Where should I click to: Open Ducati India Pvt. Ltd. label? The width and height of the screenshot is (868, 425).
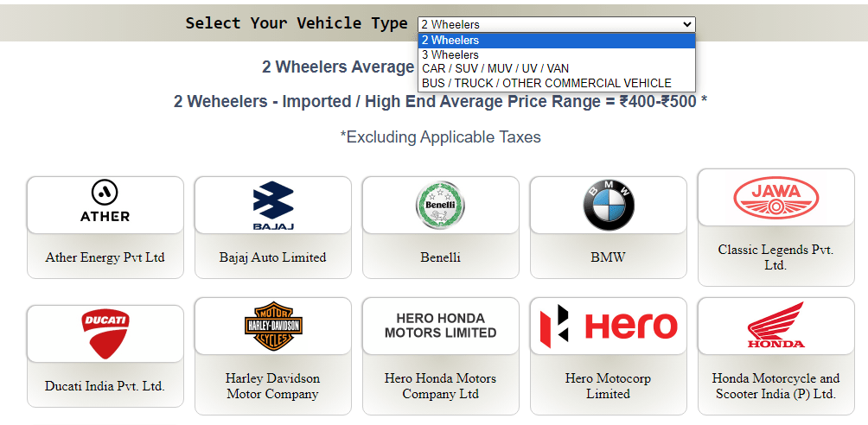[x=105, y=386]
